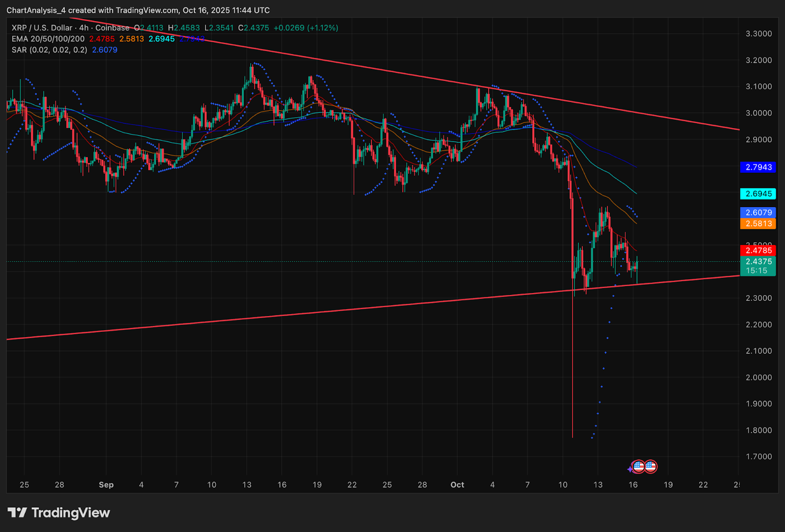Click the second US flag economic event icon
This screenshot has width=785, height=532.
tap(651, 466)
